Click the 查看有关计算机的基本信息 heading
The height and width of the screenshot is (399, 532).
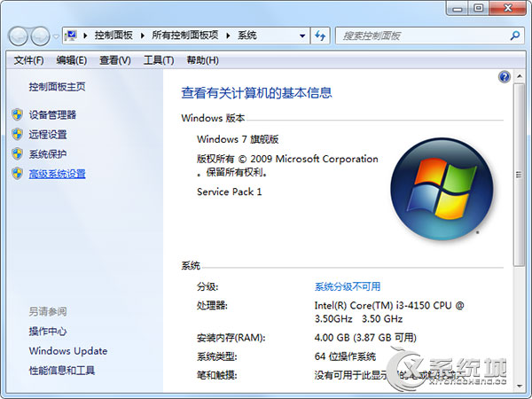[256, 93]
